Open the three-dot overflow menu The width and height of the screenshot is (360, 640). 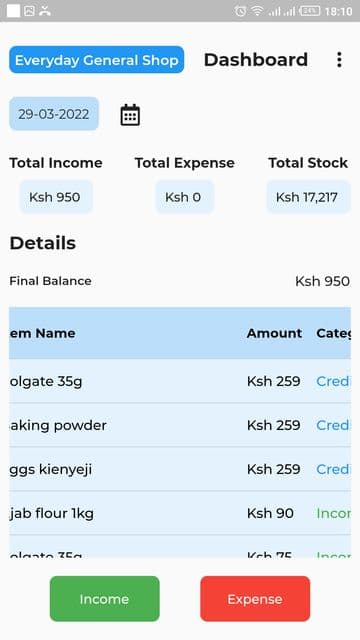coord(339,60)
